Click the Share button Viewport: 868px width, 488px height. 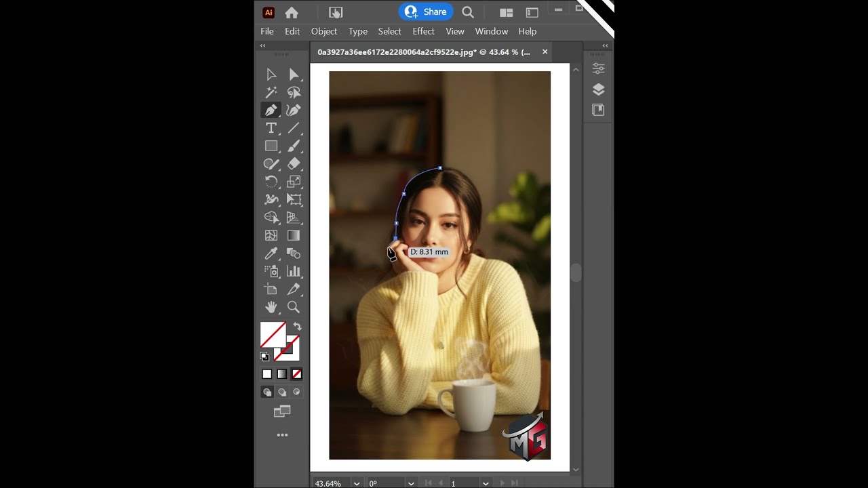pyautogui.click(x=426, y=12)
